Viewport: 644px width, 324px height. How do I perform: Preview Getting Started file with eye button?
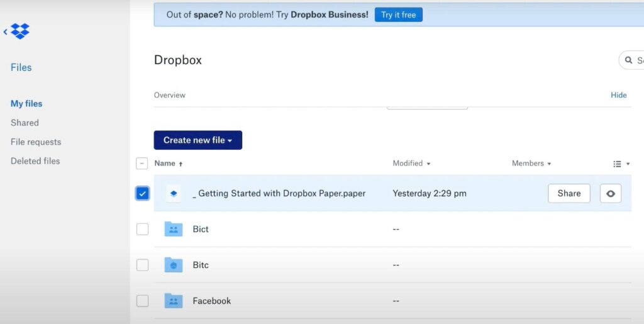610,193
